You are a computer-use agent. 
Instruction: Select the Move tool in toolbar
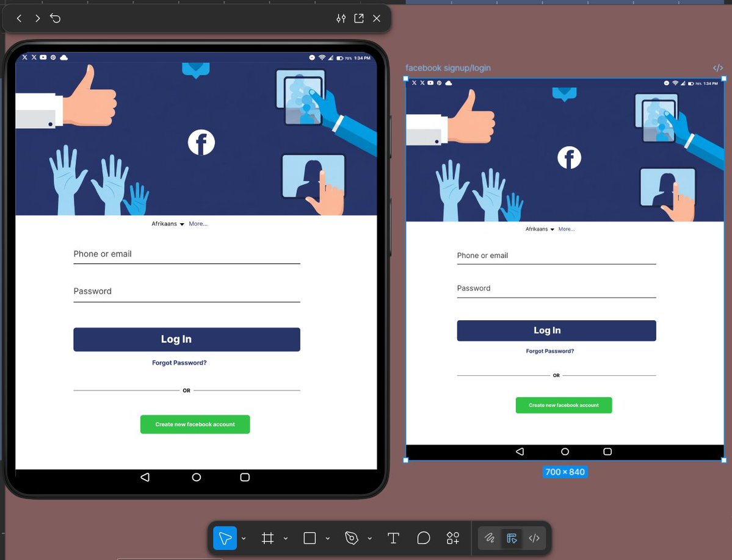point(225,538)
